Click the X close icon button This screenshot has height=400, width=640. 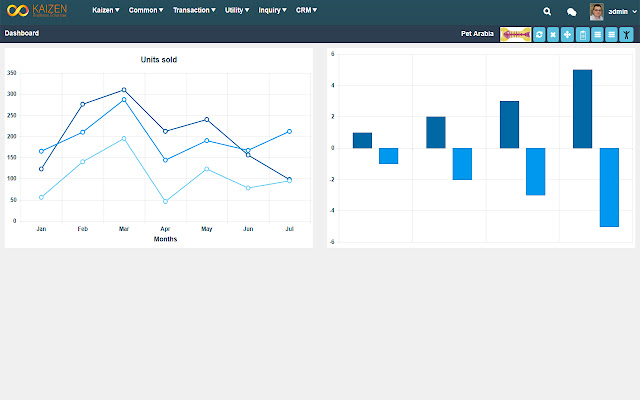pos(553,35)
